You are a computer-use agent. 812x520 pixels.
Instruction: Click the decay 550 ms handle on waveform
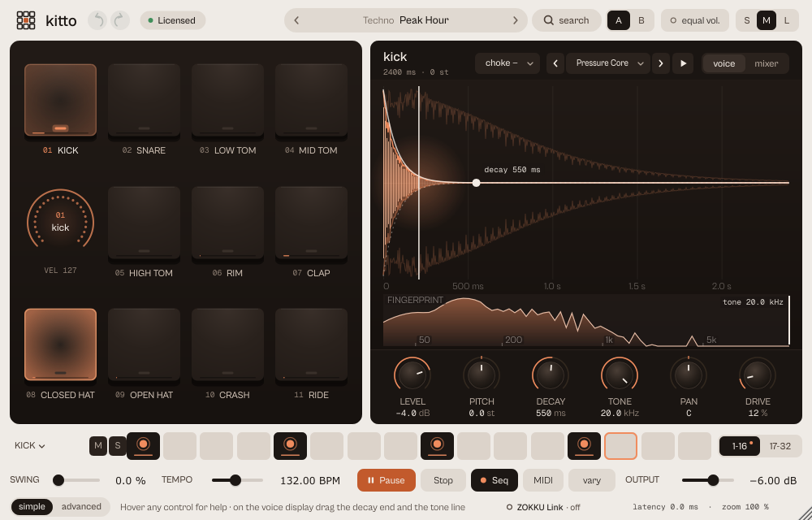tap(476, 183)
